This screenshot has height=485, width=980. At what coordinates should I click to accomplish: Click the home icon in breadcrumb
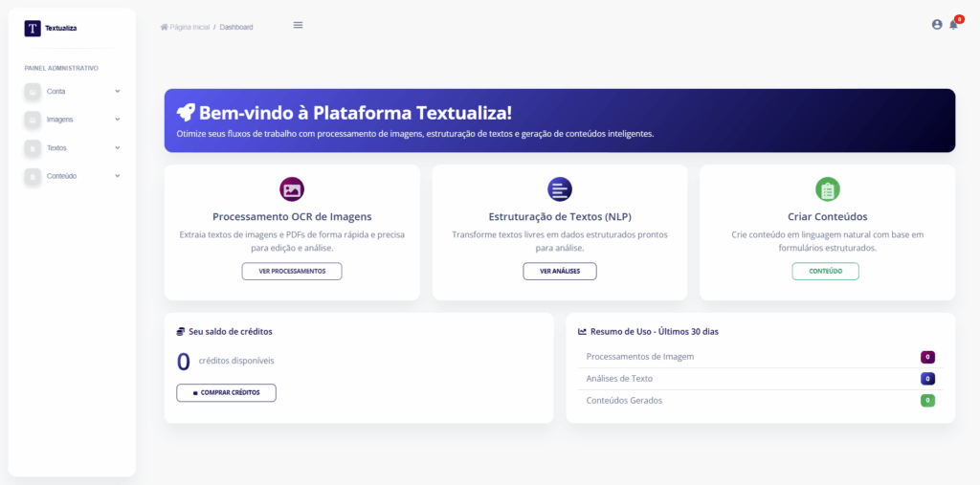[165, 28]
